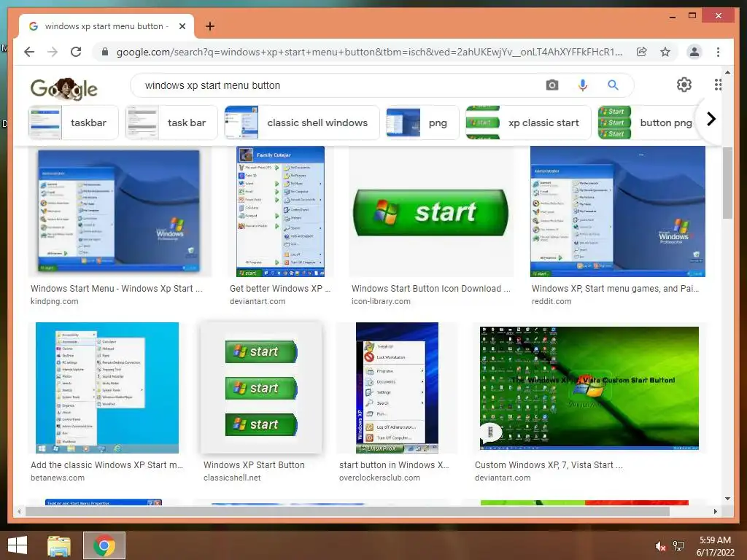Viewport: 747px width, 560px height.
Task: Open Get better Windows XP link
Action: click(x=279, y=289)
